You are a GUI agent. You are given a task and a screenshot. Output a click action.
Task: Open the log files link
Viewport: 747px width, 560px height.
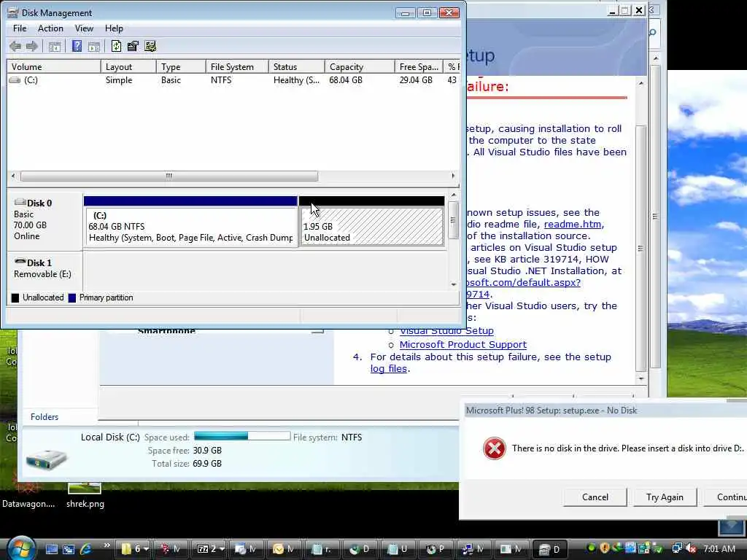pyautogui.click(x=389, y=368)
